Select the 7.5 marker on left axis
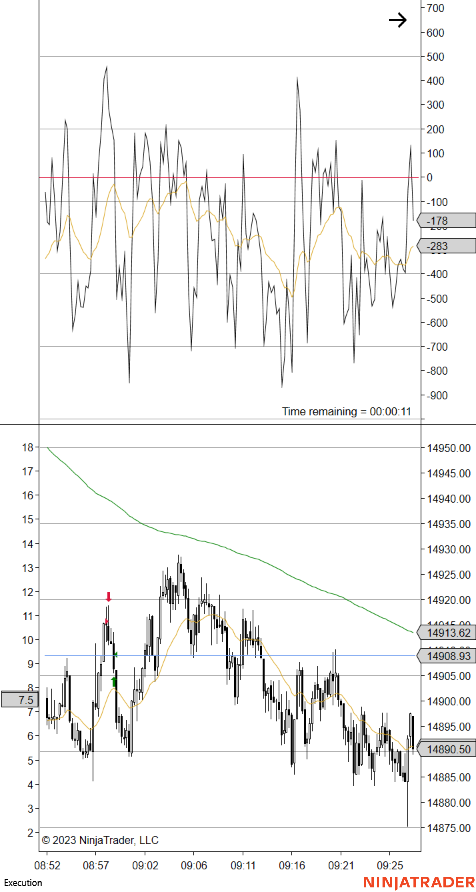The width and height of the screenshot is (476, 892). (21, 699)
